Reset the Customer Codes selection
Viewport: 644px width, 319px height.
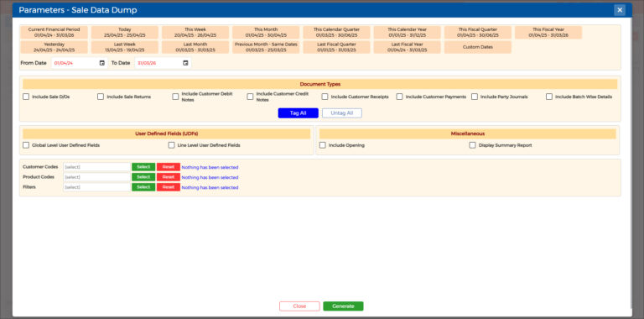(x=169, y=167)
